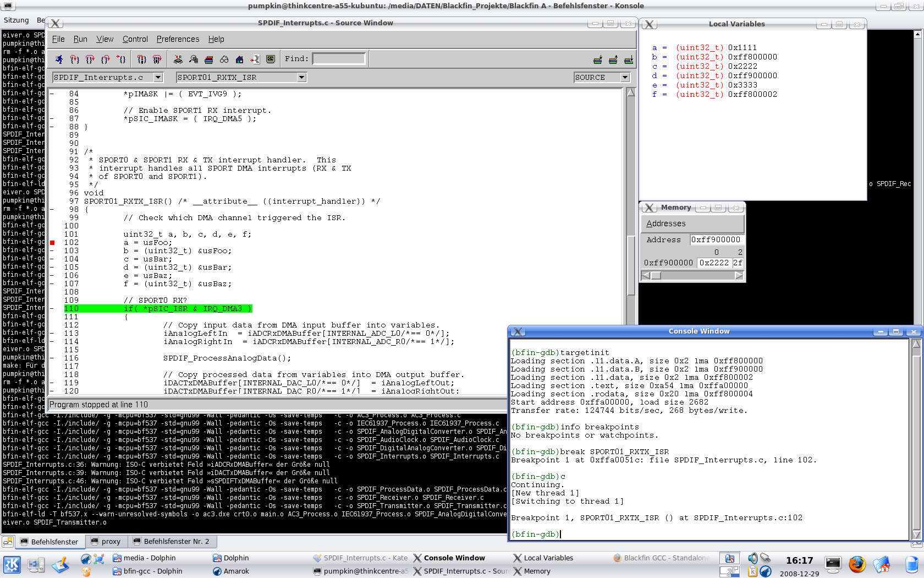The image size is (924, 578).
Task: Open the Memory viewer magnifier icon
Action: tap(193, 59)
